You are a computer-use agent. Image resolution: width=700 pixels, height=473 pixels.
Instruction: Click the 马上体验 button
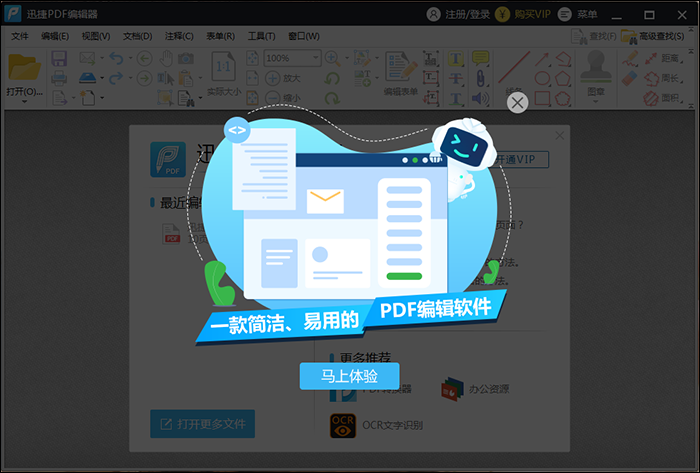349,376
